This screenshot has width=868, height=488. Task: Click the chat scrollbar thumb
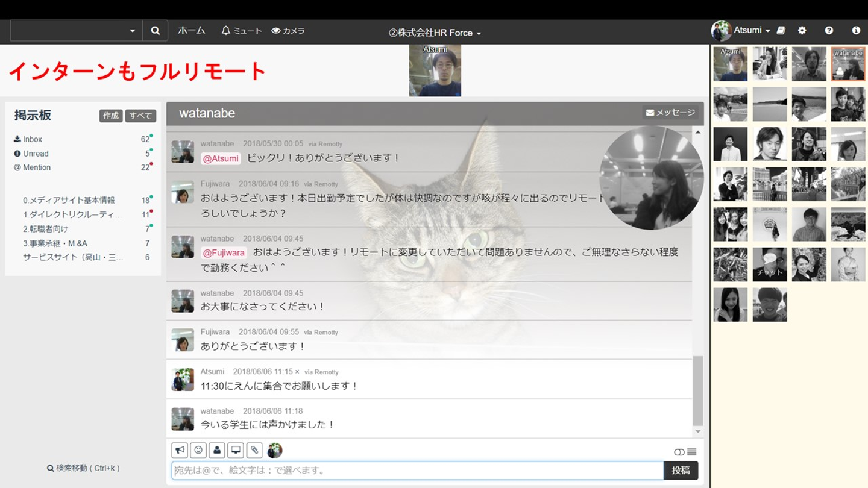[x=698, y=391]
